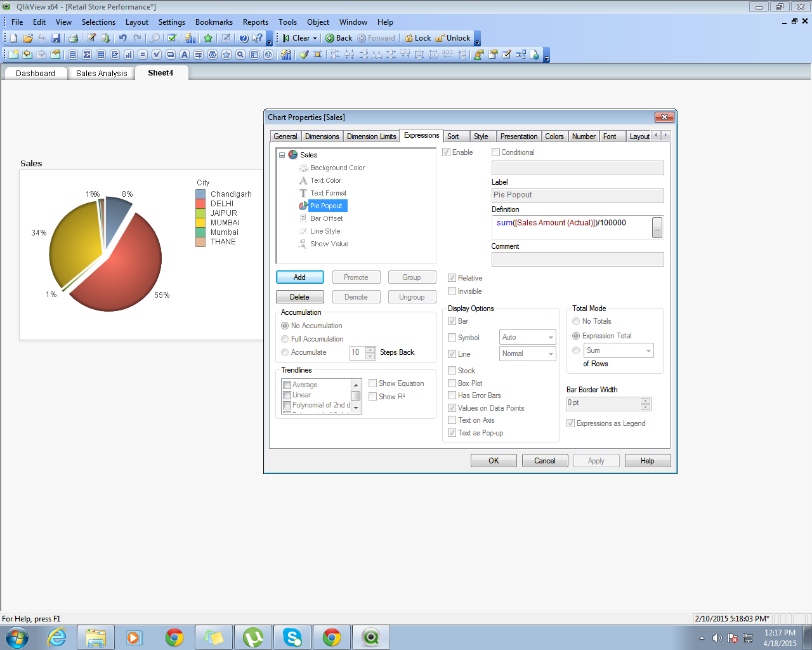The image size is (812, 650).
Task: Open the expression editor ellipsis button
Action: coord(657,227)
